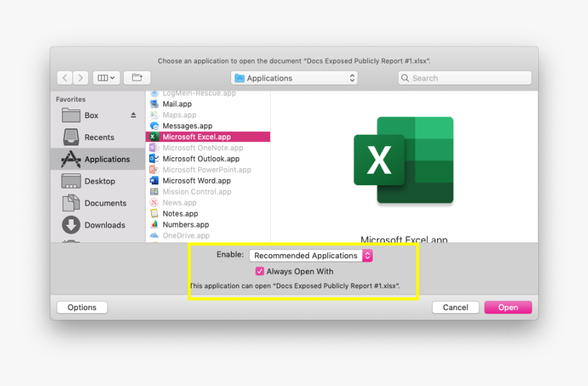This screenshot has height=386, width=588.
Task: Click the Outlook app icon
Action: (154, 158)
